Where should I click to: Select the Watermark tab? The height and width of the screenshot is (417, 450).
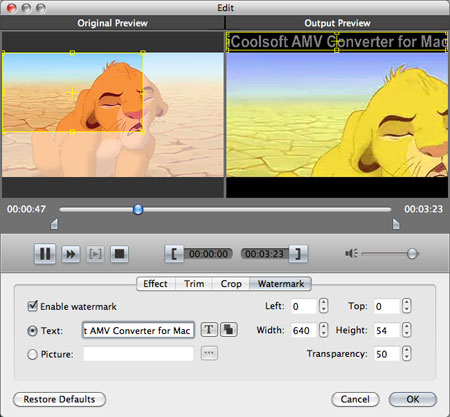(281, 284)
